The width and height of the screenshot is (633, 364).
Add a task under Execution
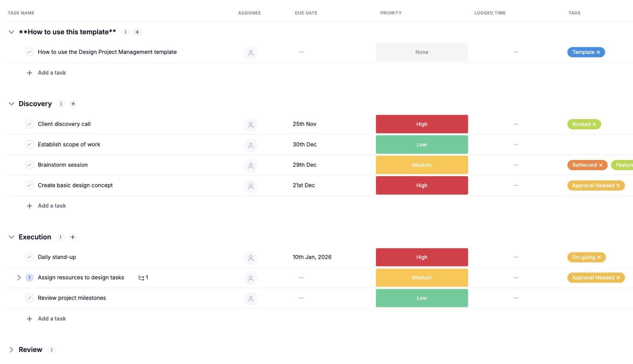point(52,319)
